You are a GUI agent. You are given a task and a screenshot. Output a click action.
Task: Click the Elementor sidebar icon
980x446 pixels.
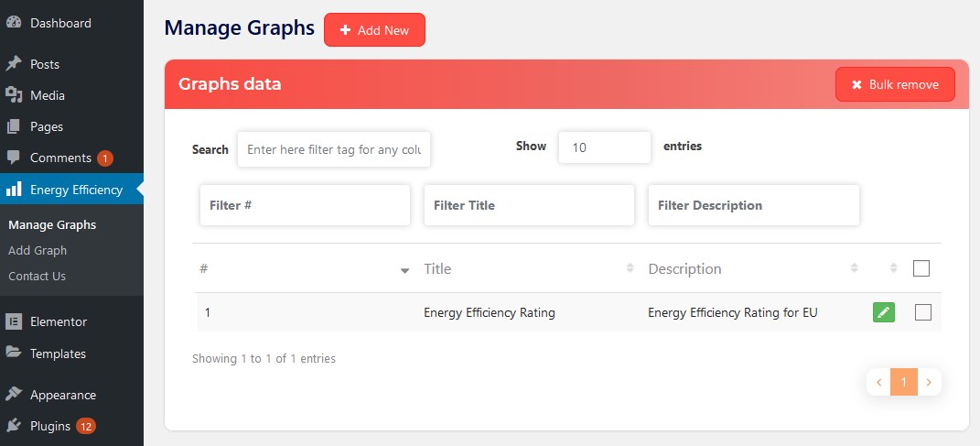[14, 321]
